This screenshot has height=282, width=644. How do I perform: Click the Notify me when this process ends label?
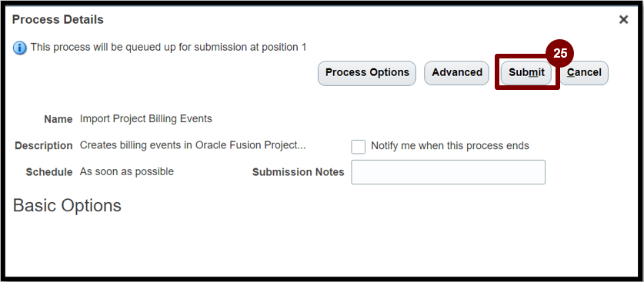(x=450, y=145)
